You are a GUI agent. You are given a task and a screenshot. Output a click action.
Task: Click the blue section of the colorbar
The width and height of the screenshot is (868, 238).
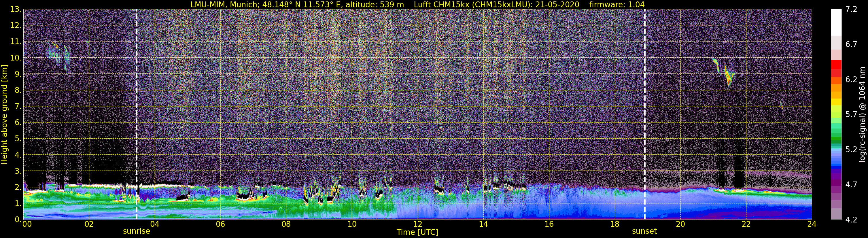pyautogui.click(x=836, y=158)
